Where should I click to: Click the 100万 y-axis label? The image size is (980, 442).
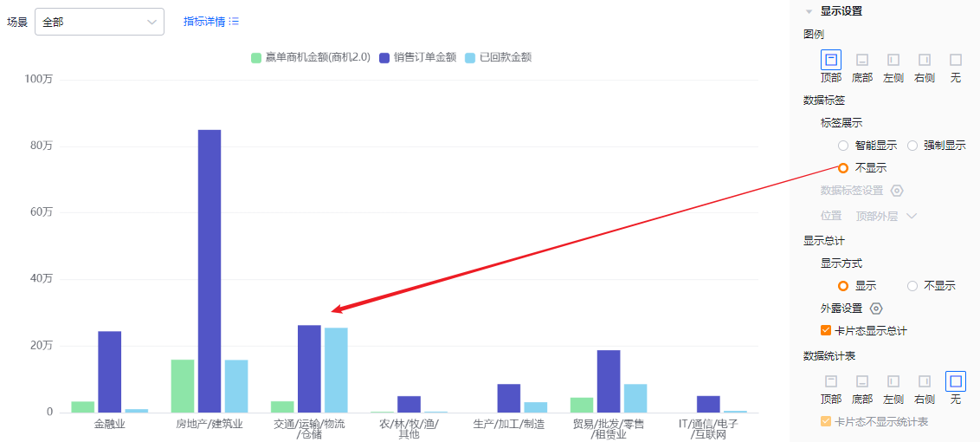(39, 80)
